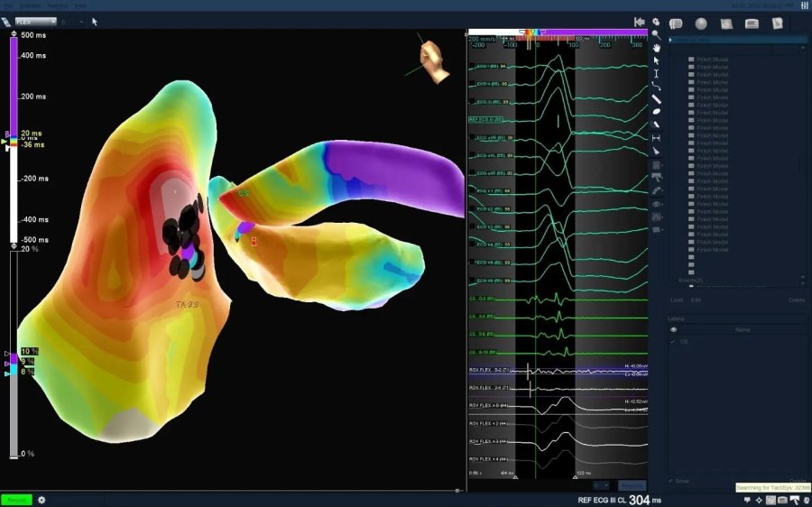Toggle the eye visibility tool in toolbar
The height and width of the screenshot is (507, 812).
click(656, 204)
